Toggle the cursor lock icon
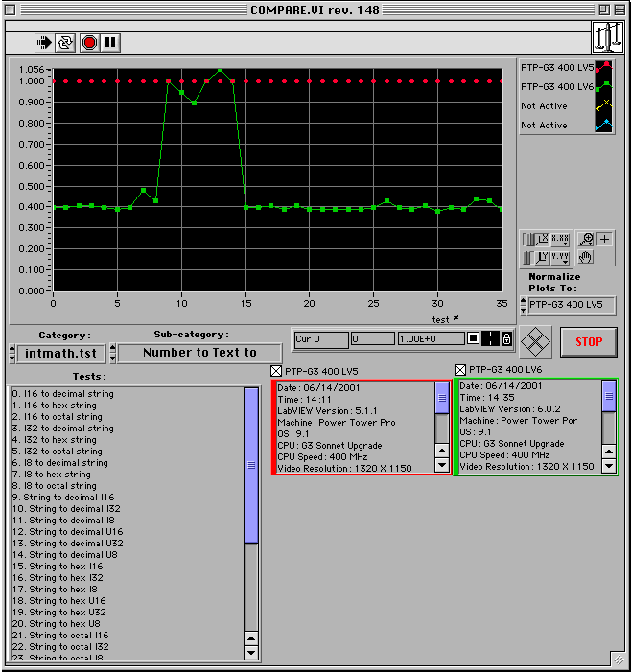Viewport: 631px width, 672px height. click(506, 338)
